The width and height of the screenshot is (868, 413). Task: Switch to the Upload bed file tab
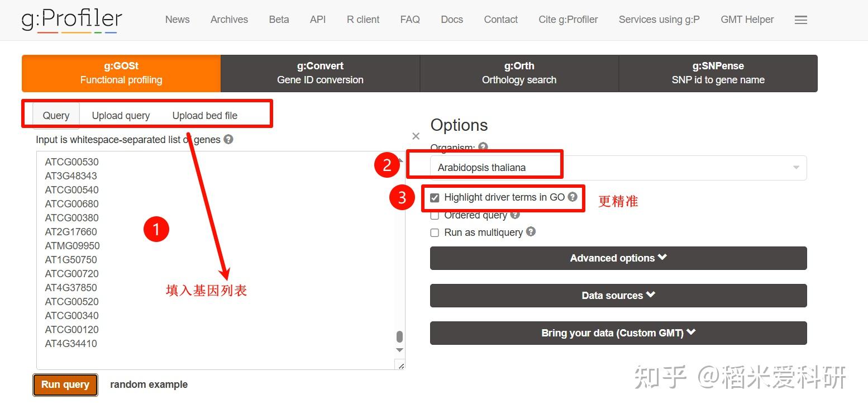point(204,116)
